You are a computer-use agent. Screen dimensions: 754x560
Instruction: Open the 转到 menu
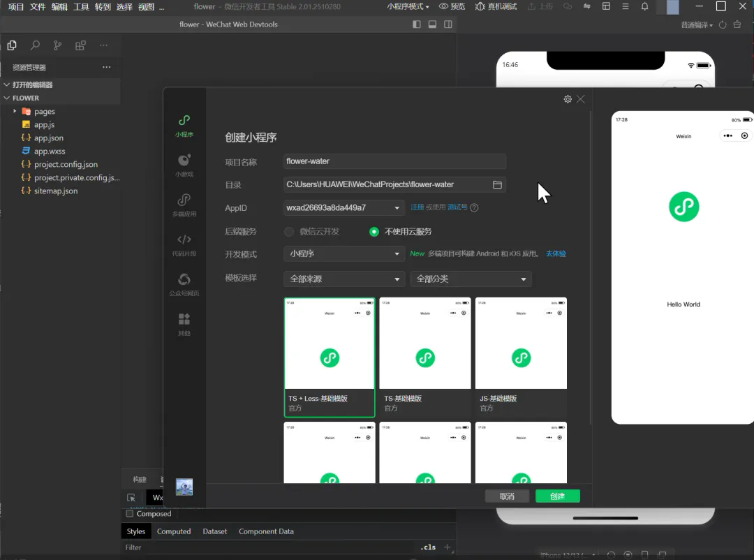[103, 7]
